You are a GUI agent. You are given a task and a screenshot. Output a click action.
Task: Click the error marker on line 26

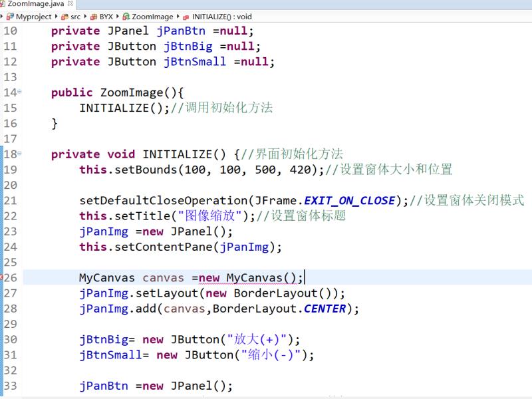1,277
